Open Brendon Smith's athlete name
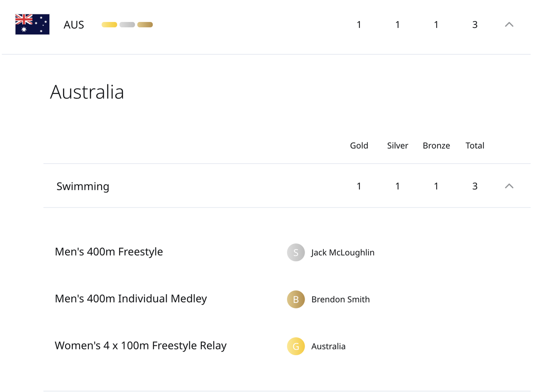This screenshot has width=539, height=392. 340,300
